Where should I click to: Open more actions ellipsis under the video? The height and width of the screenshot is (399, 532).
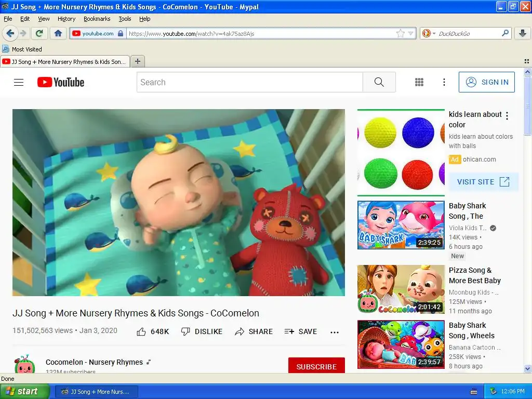335,332
